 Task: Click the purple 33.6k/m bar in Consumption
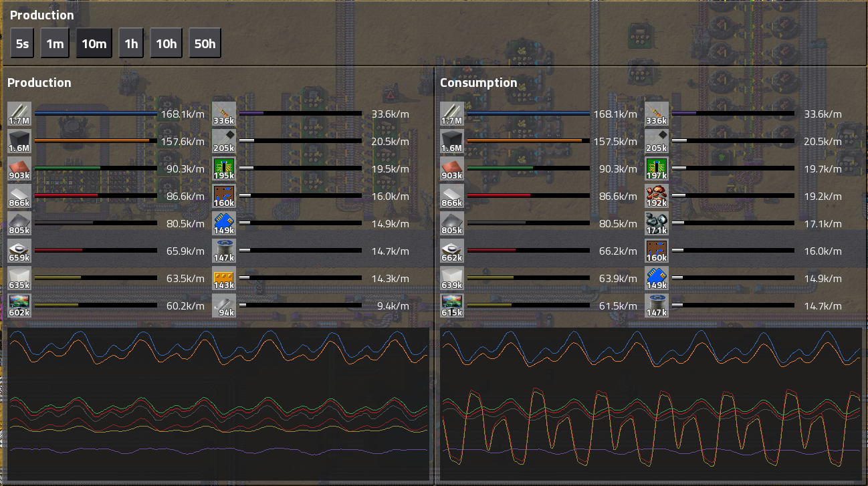(733, 114)
